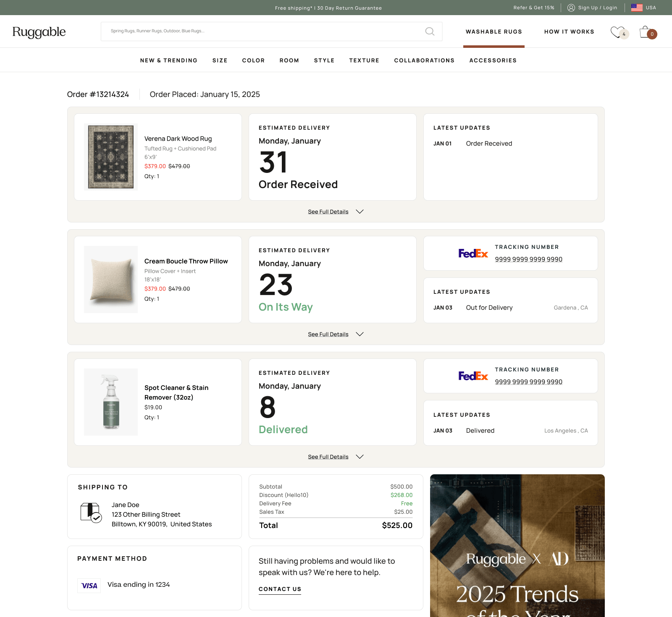
Task: Click Free shipping banner text
Action: tap(328, 8)
